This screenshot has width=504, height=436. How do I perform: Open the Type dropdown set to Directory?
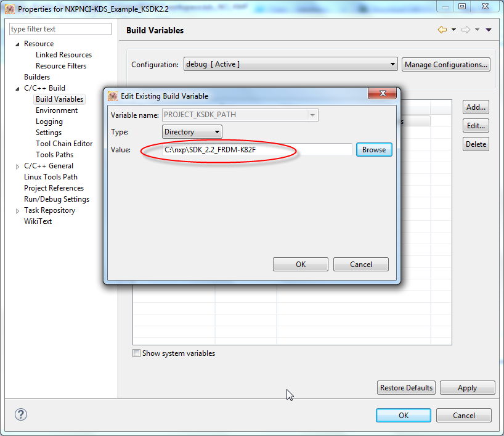pos(192,131)
